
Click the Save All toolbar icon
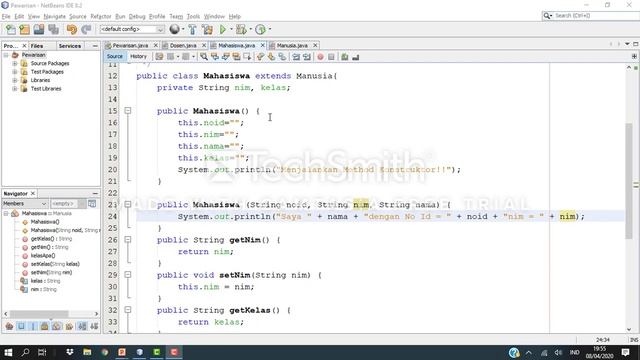tap(53, 29)
